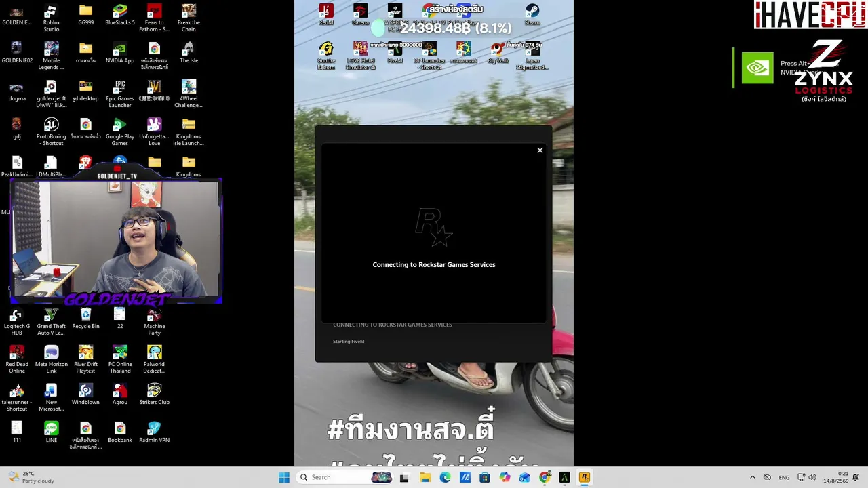Open Palworld Dedicated Server icon
This screenshot has width=868, height=488.
coord(155,360)
